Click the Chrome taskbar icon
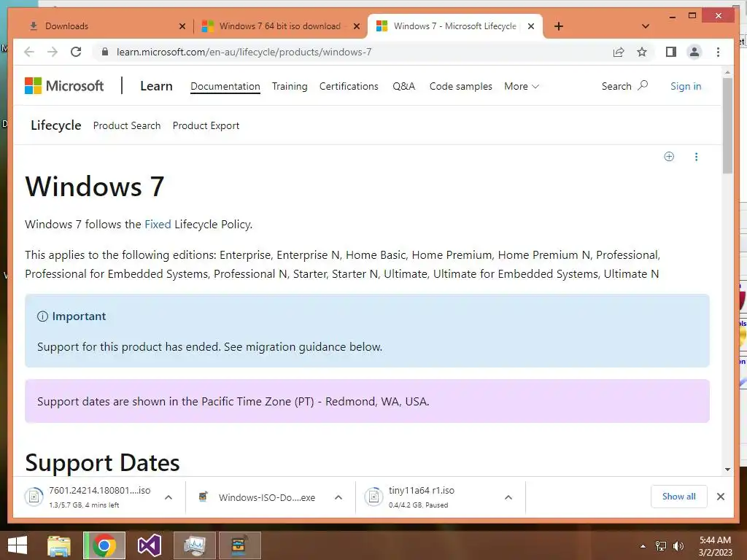Image resolution: width=747 pixels, height=560 pixels. tap(104, 545)
